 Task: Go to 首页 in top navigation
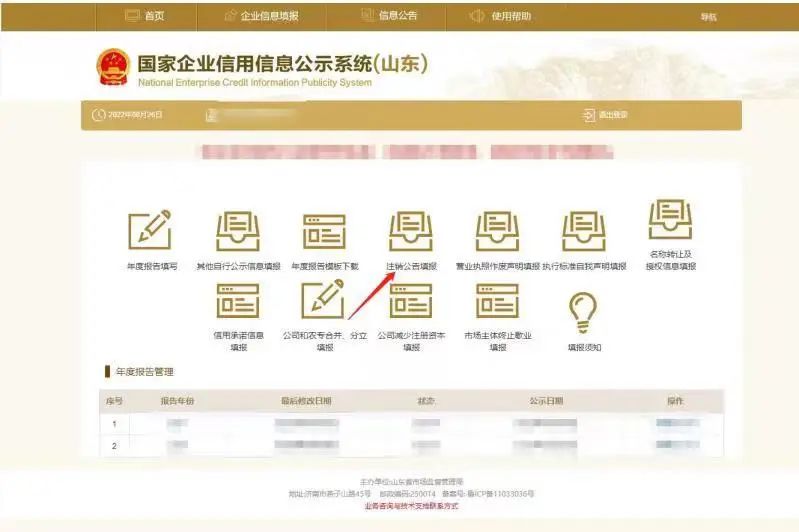pyautogui.click(x=144, y=16)
